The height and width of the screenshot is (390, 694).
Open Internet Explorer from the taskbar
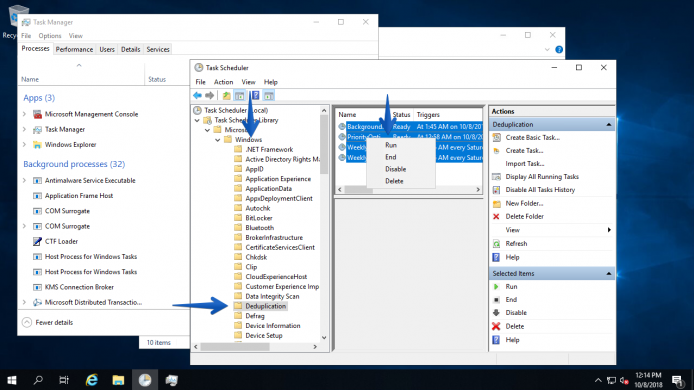(x=92, y=380)
